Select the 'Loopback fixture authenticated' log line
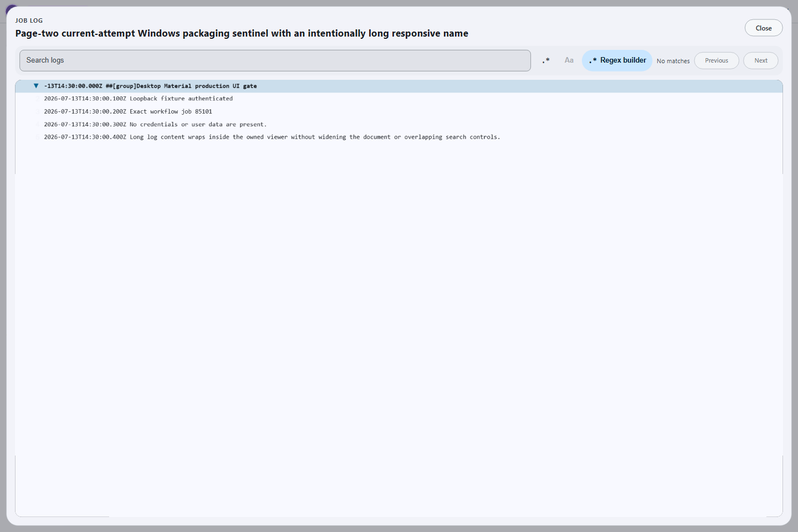Image resolution: width=798 pixels, height=532 pixels. pos(399,99)
